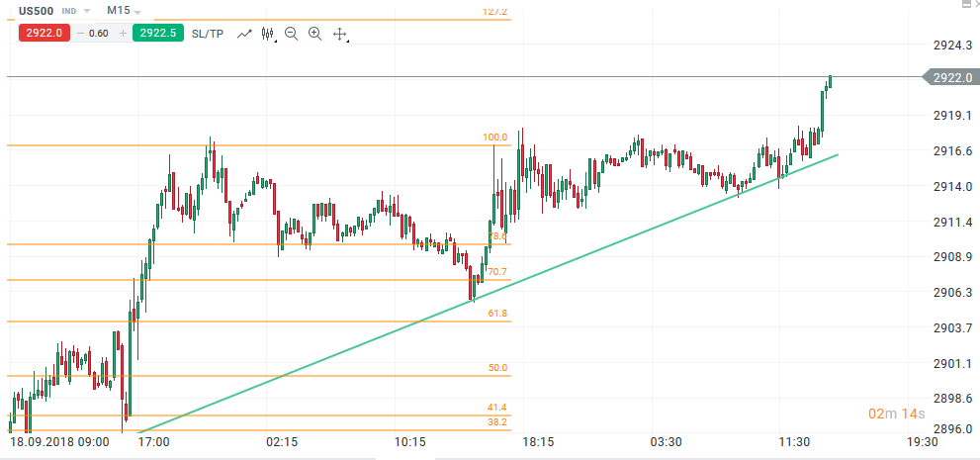Viewport: 980px width, 460px height.
Task: Zoom in the chart
Action: click(314, 33)
